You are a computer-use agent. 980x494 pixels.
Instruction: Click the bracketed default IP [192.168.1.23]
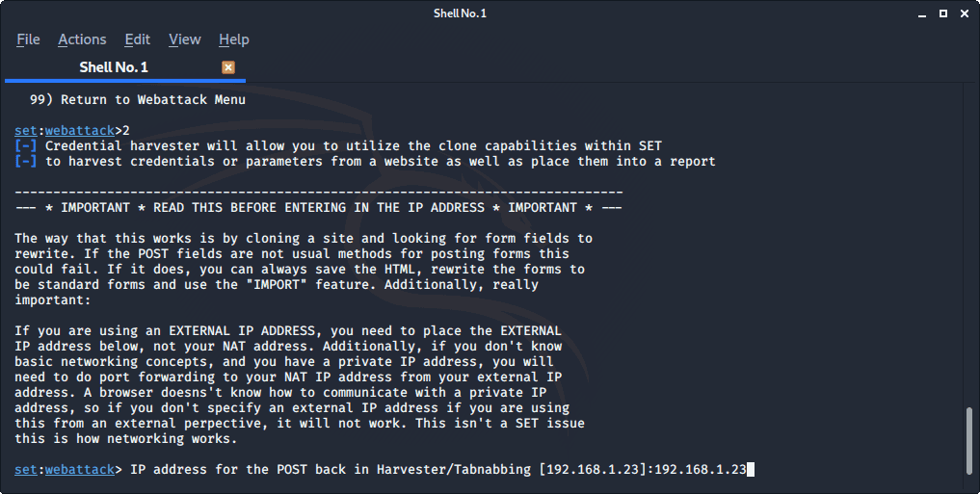[593, 470]
